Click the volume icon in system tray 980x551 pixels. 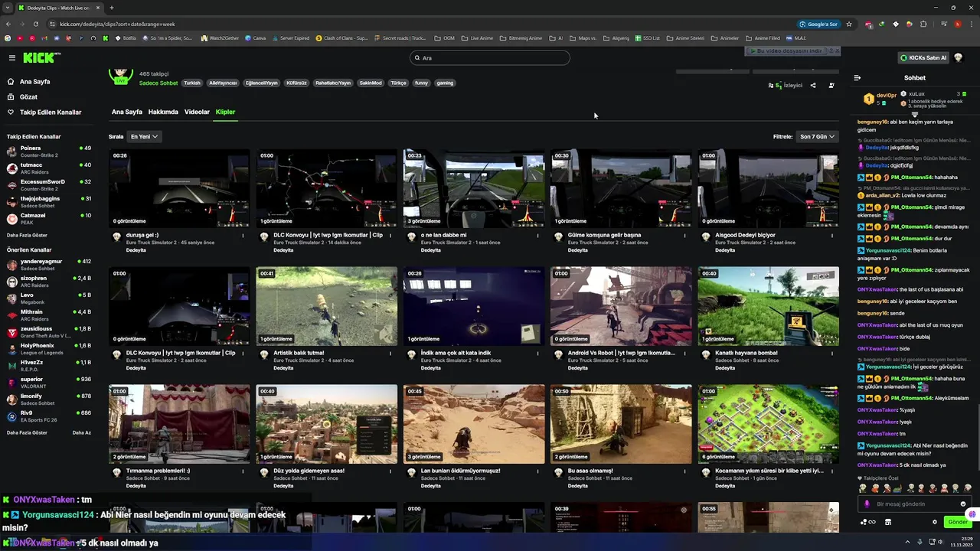[940, 543]
